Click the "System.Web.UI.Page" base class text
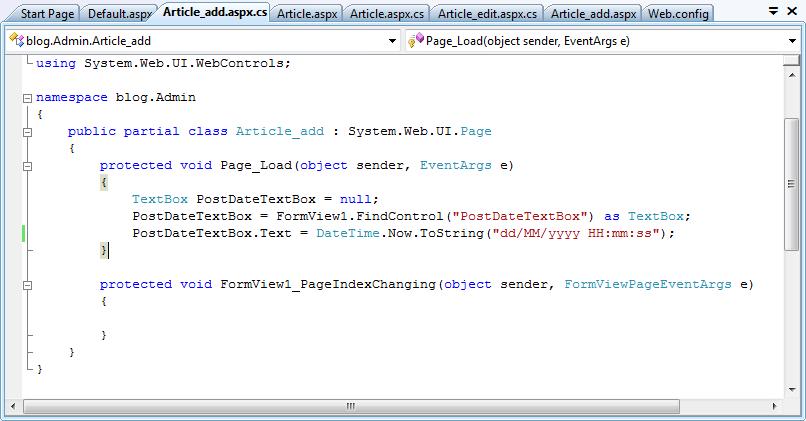The image size is (806, 421). point(419,132)
